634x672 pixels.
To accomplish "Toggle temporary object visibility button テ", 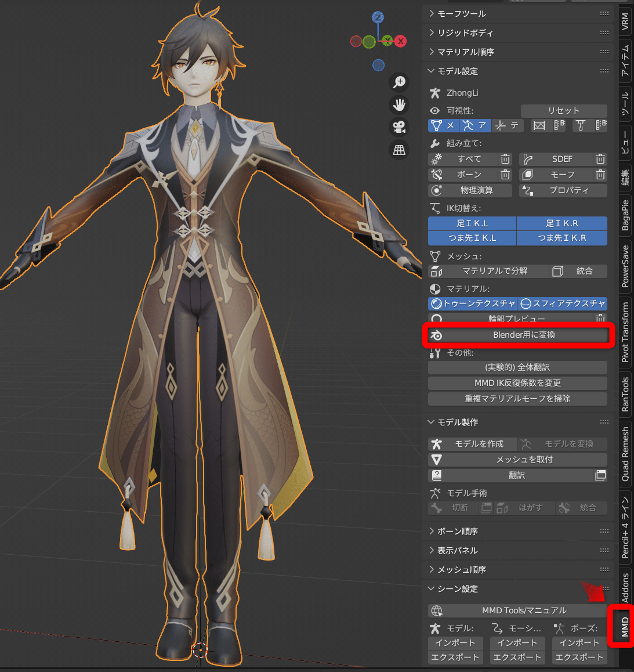I will coord(507,125).
